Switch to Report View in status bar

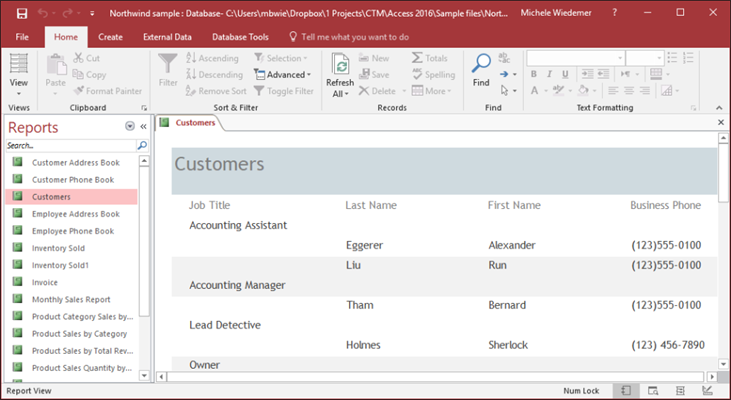pyautogui.click(x=625, y=391)
